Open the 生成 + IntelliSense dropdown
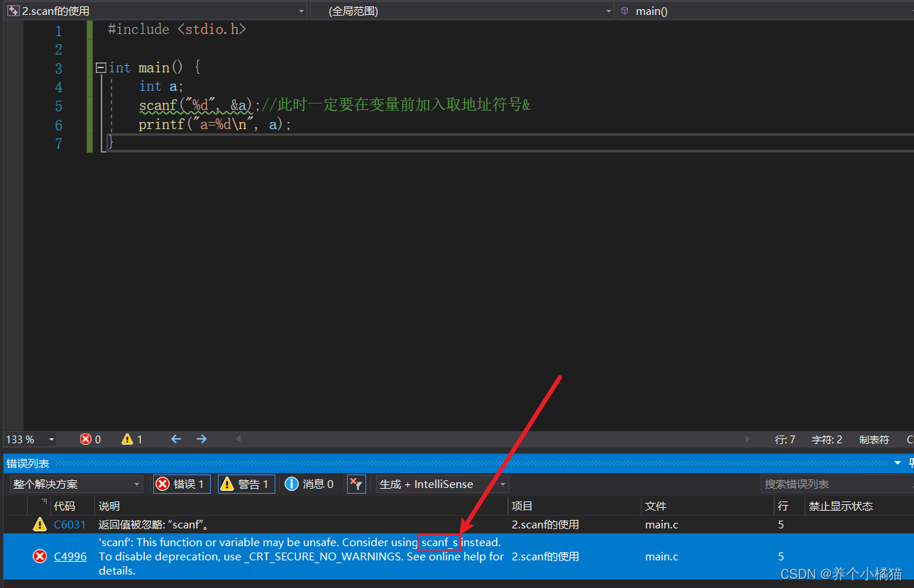The image size is (914, 588). pos(443,484)
